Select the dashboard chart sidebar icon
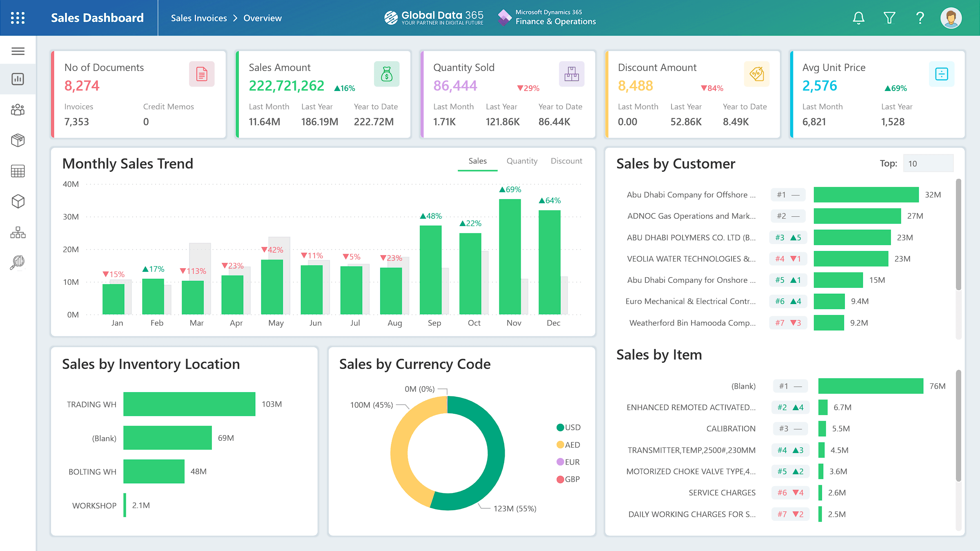This screenshot has width=980, height=551. click(18, 79)
